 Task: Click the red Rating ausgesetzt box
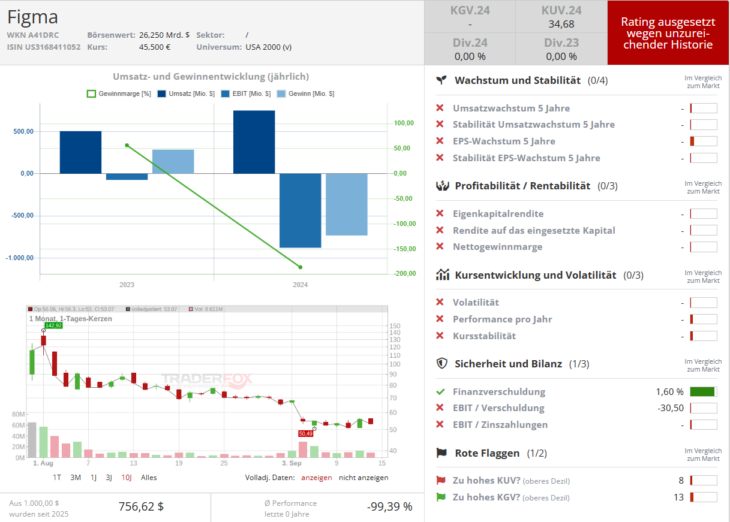pyautogui.click(x=668, y=33)
